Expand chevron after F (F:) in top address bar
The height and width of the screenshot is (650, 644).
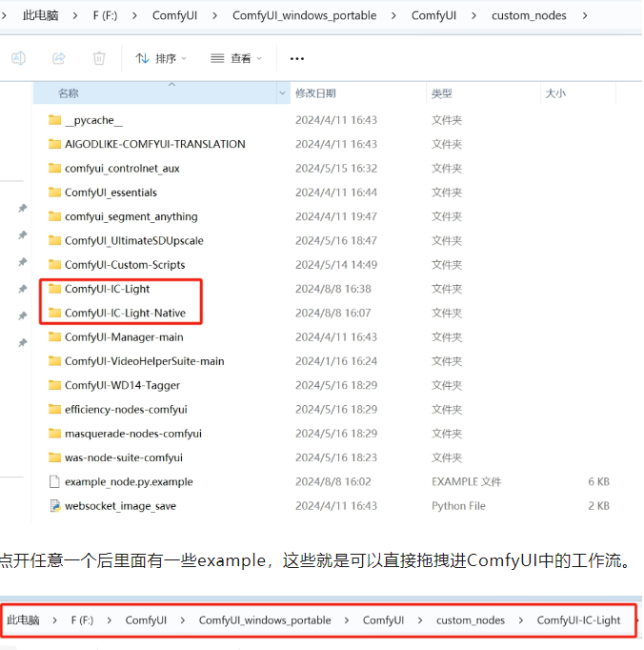point(134,16)
